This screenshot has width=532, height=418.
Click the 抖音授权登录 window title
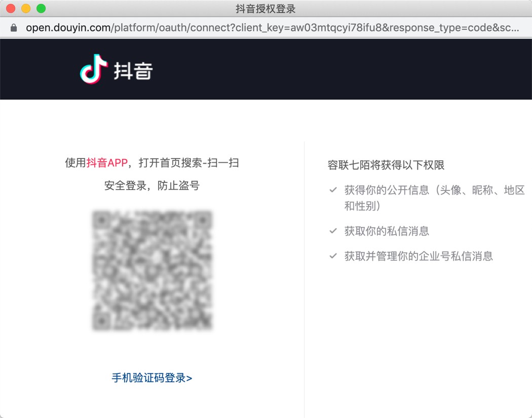(265, 9)
